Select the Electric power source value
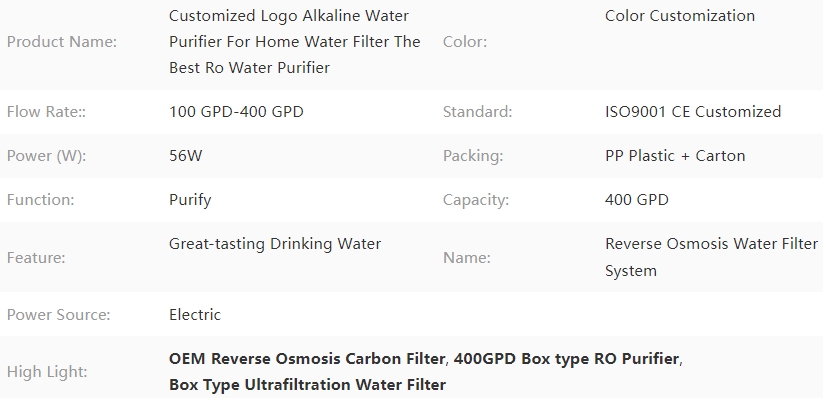The height and width of the screenshot is (398, 823). coord(195,315)
